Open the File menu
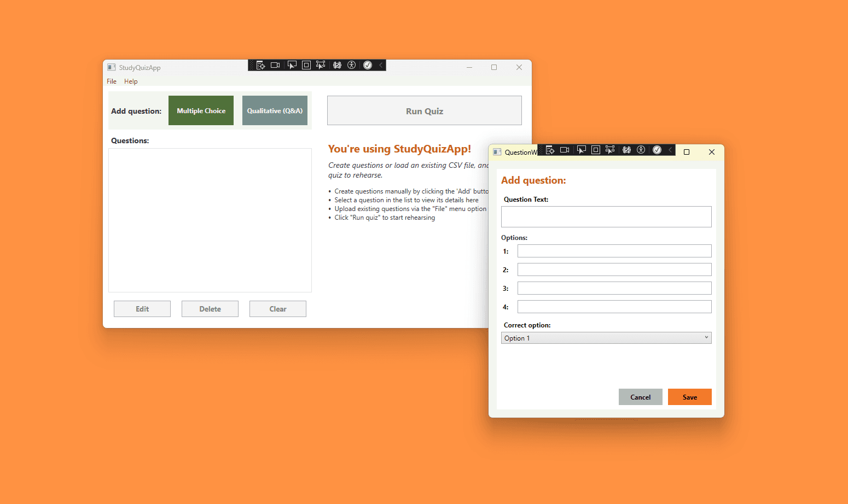The width and height of the screenshot is (848, 504). tap(111, 81)
